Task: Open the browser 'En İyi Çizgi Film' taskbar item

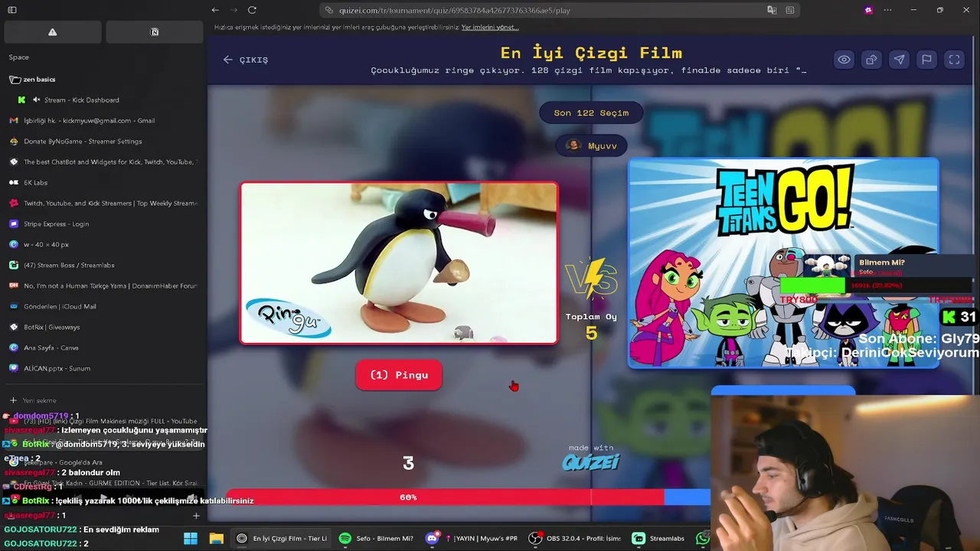Action: (x=282, y=539)
